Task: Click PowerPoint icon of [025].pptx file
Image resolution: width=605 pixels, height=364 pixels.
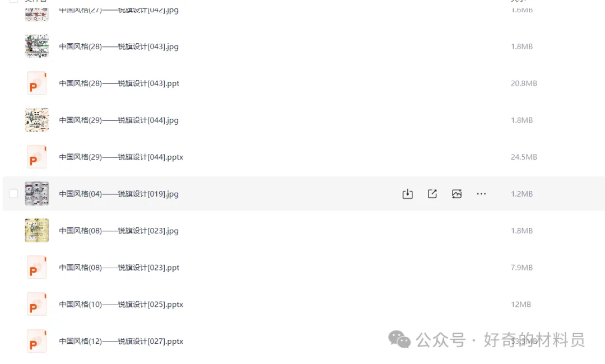Action: pos(36,304)
